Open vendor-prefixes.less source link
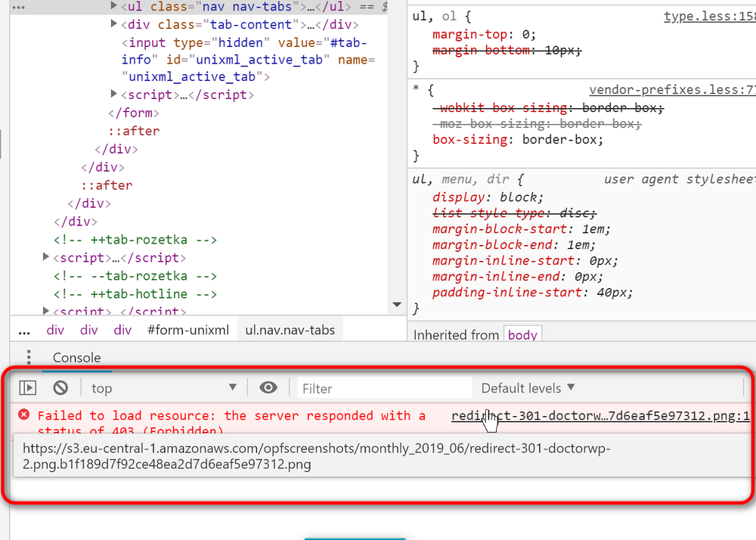This screenshot has width=756, height=540. (673, 90)
